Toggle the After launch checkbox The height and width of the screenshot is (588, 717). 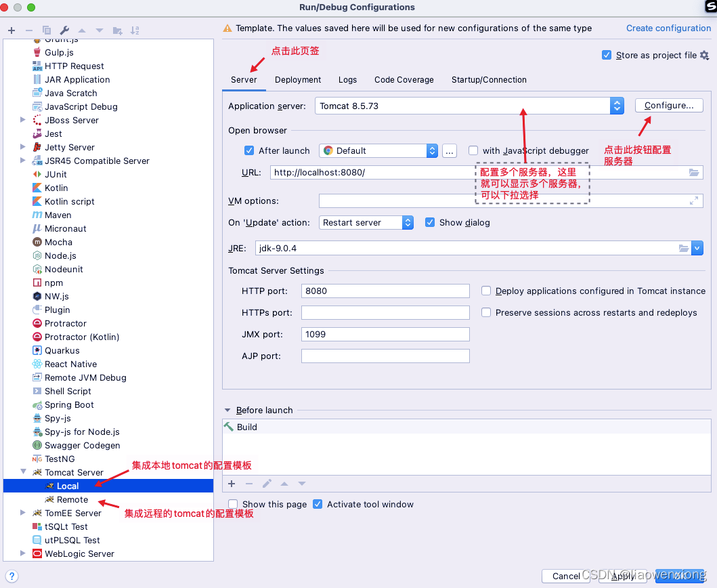click(249, 150)
